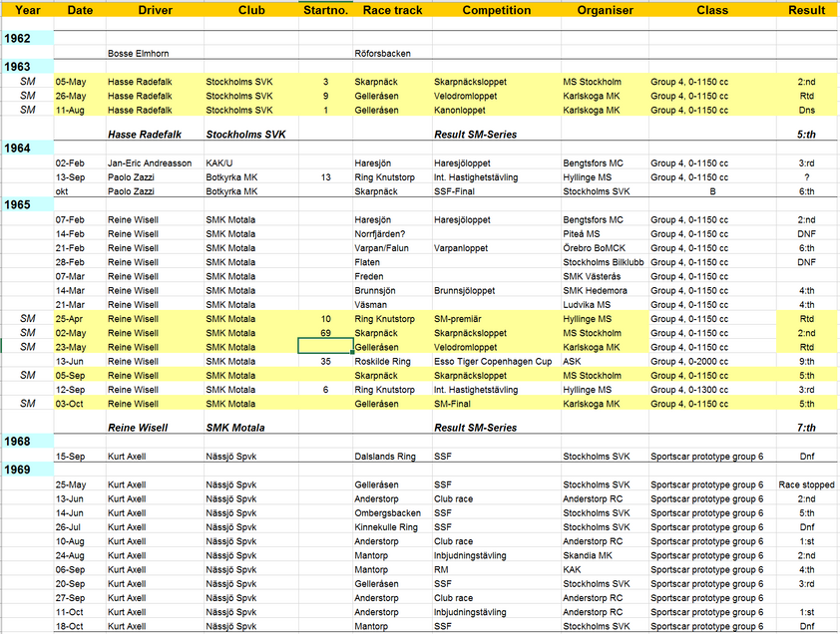Click the active empty Startno. cell for 23-May

click(x=325, y=347)
